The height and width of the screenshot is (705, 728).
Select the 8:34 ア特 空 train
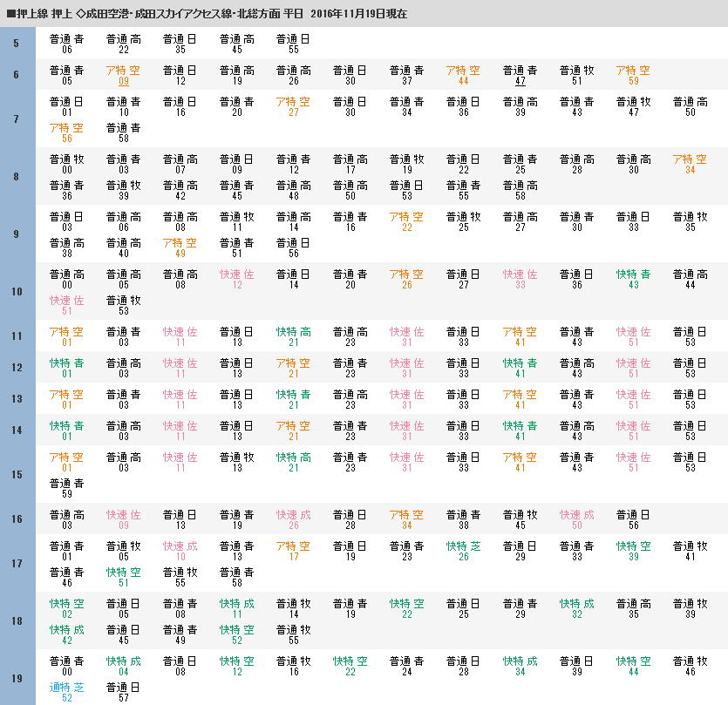(x=690, y=165)
